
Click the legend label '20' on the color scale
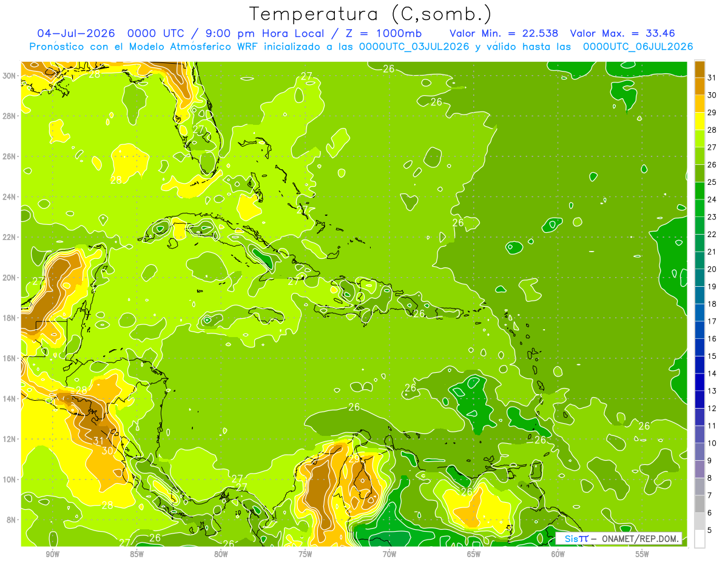coord(712,269)
